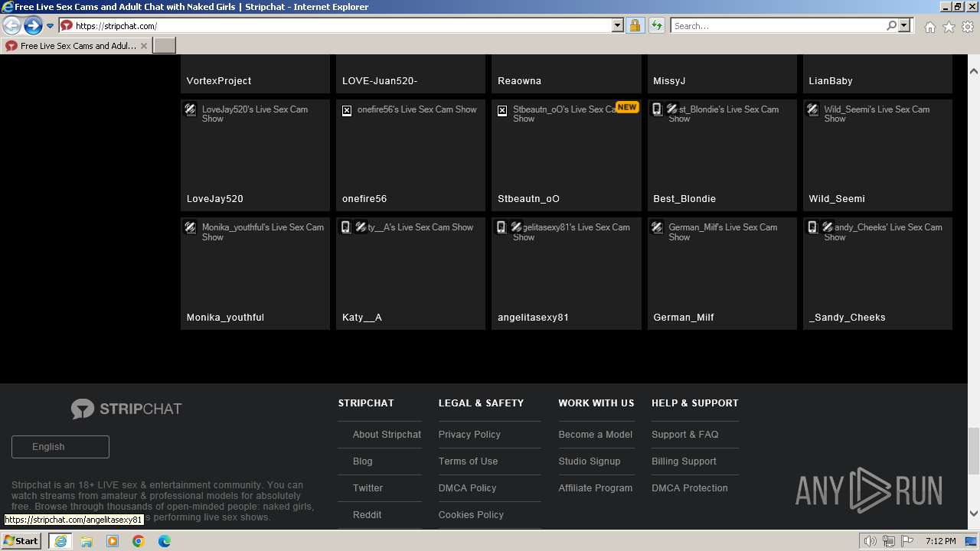The height and width of the screenshot is (551, 980).
Task: Open a new blank tab
Action: pos(165,46)
